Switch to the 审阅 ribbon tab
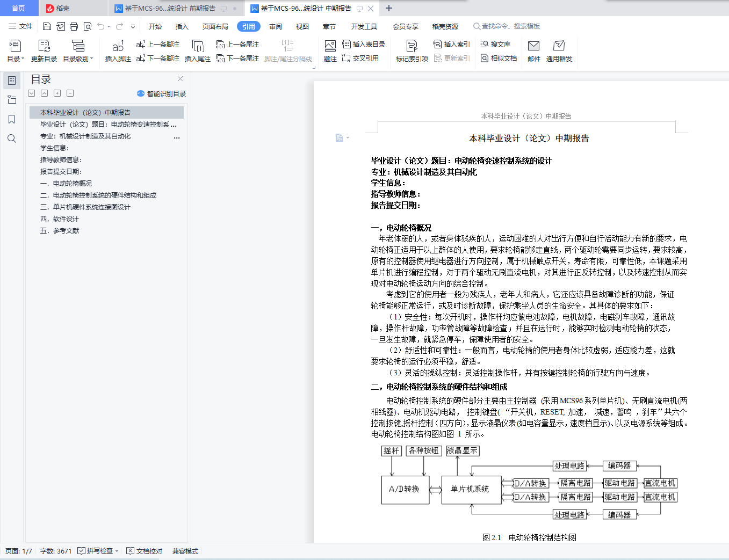 coord(276,26)
